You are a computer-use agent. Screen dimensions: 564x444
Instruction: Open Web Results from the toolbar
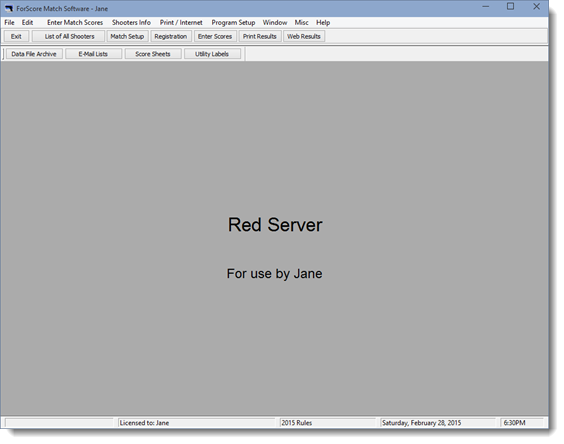(304, 36)
